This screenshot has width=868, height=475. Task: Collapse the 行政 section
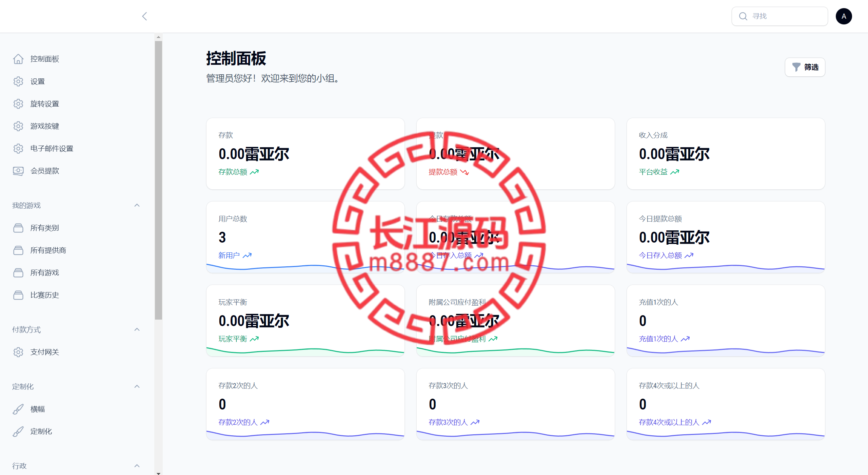click(x=137, y=466)
